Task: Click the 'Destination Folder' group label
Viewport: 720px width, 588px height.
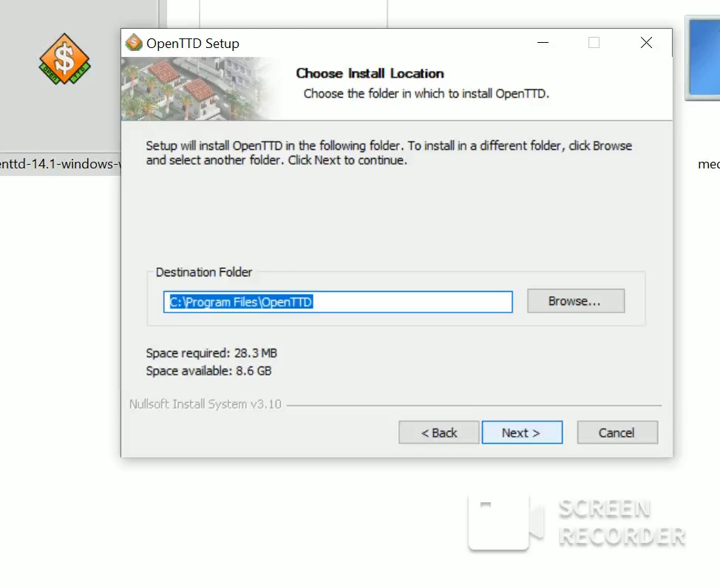Action: click(x=204, y=272)
